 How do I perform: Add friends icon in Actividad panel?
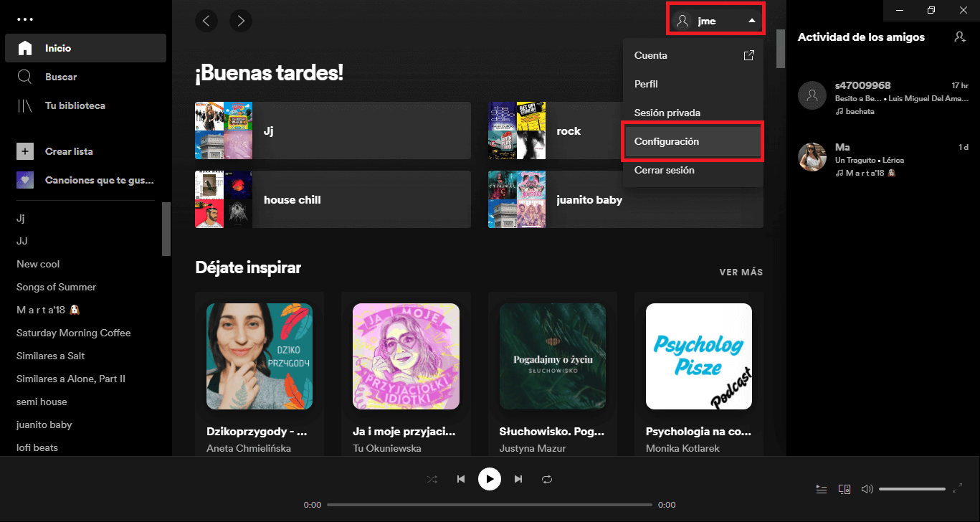[960, 37]
